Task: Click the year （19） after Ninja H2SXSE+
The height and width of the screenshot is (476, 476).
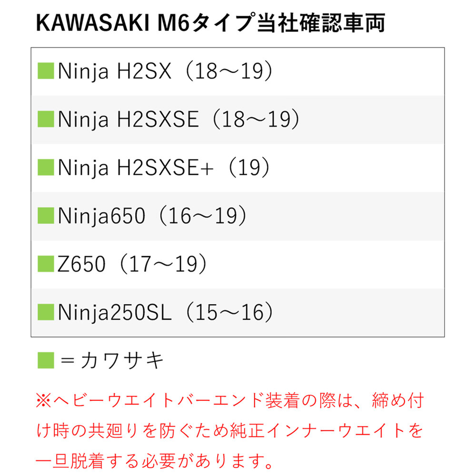Action: click(248, 168)
